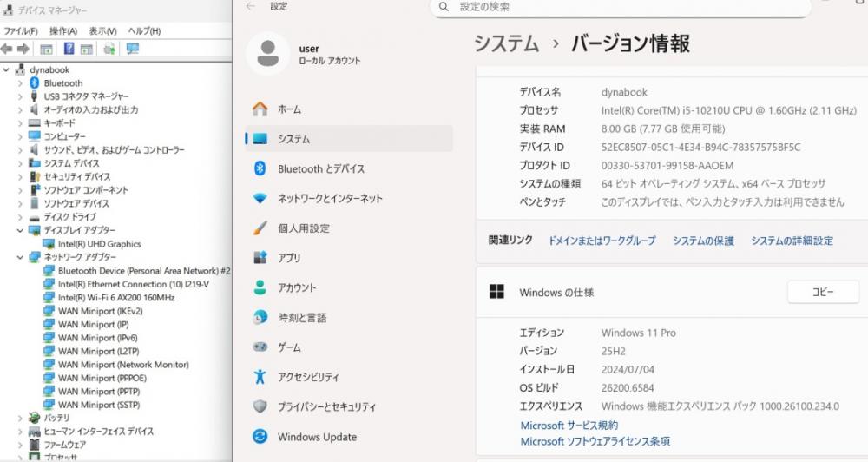This screenshot has width=868, height=462.
Task: Click the Back arrow in Device Manager toolbar
Action: click(x=7, y=49)
